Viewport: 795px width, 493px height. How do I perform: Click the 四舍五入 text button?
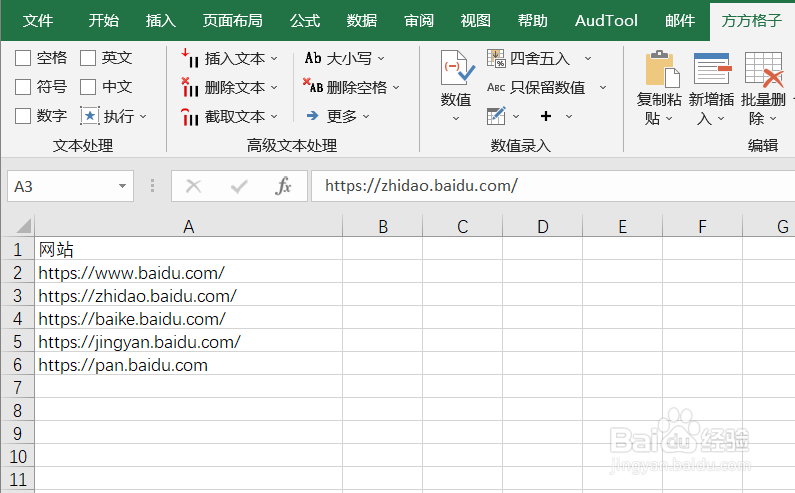pos(540,58)
